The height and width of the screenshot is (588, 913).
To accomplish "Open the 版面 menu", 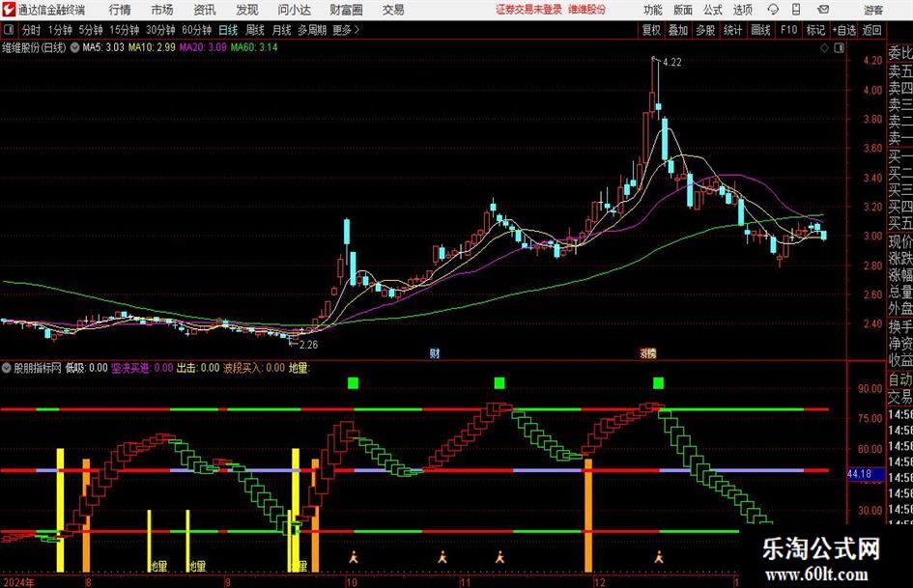I will pyautogui.click(x=682, y=10).
